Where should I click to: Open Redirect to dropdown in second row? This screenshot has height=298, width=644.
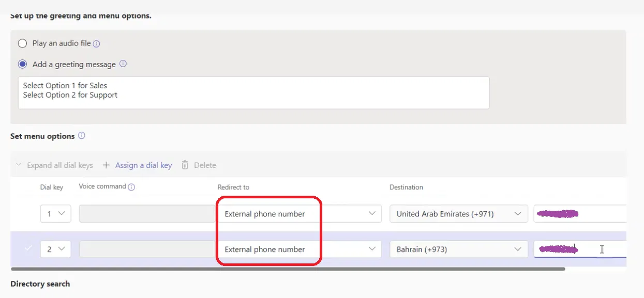(298, 249)
